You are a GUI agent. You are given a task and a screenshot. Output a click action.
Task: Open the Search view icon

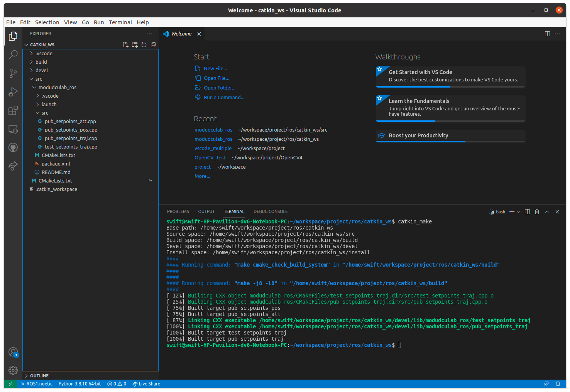pos(13,54)
